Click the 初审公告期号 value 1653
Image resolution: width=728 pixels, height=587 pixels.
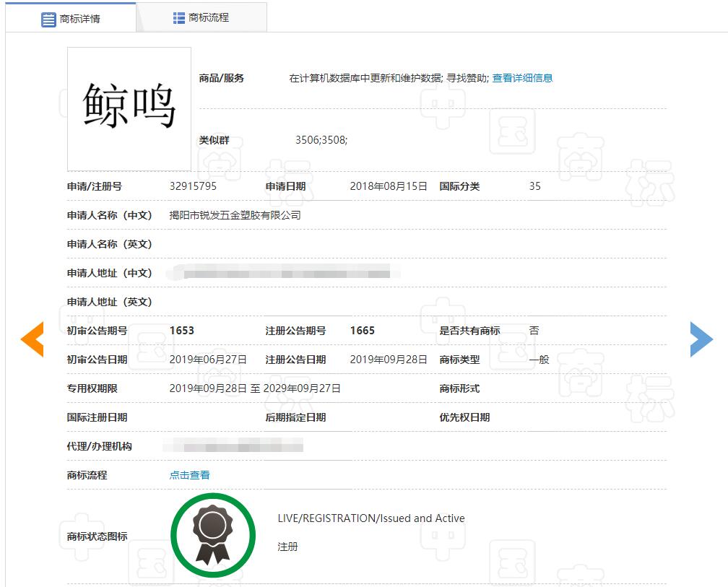click(x=182, y=331)
